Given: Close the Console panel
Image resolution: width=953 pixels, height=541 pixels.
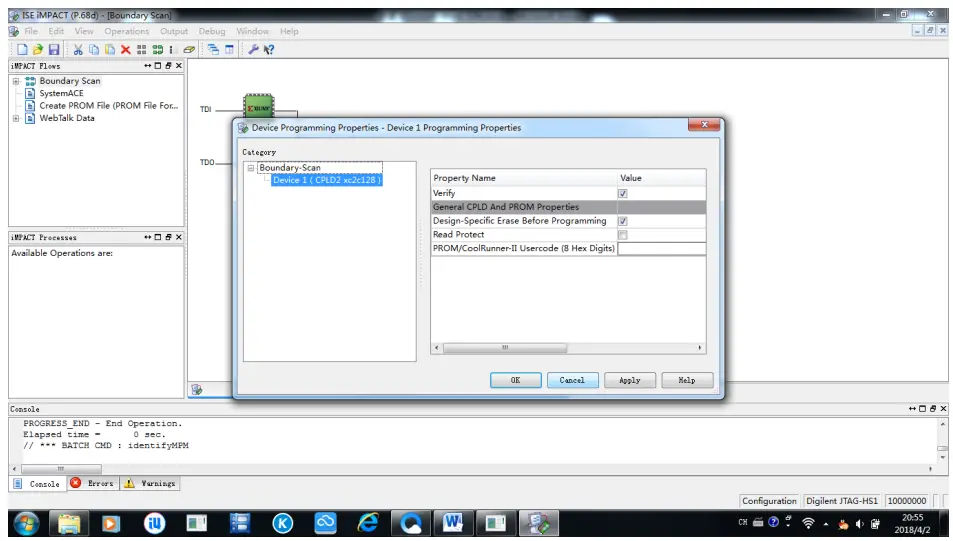Looking at the screenshot, I should (x=943, y=408).
